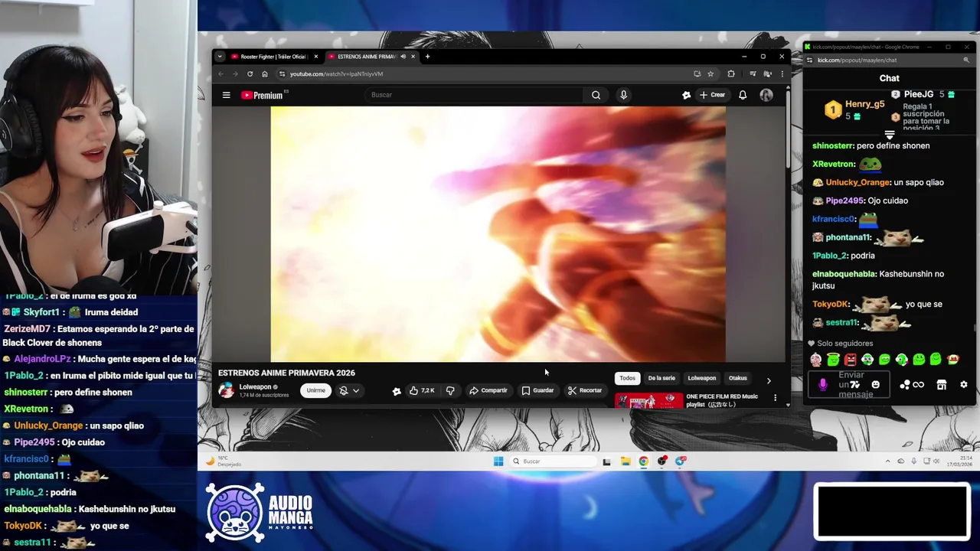
Task: Open Kick chat settings gear
Action: coord(964,385)
